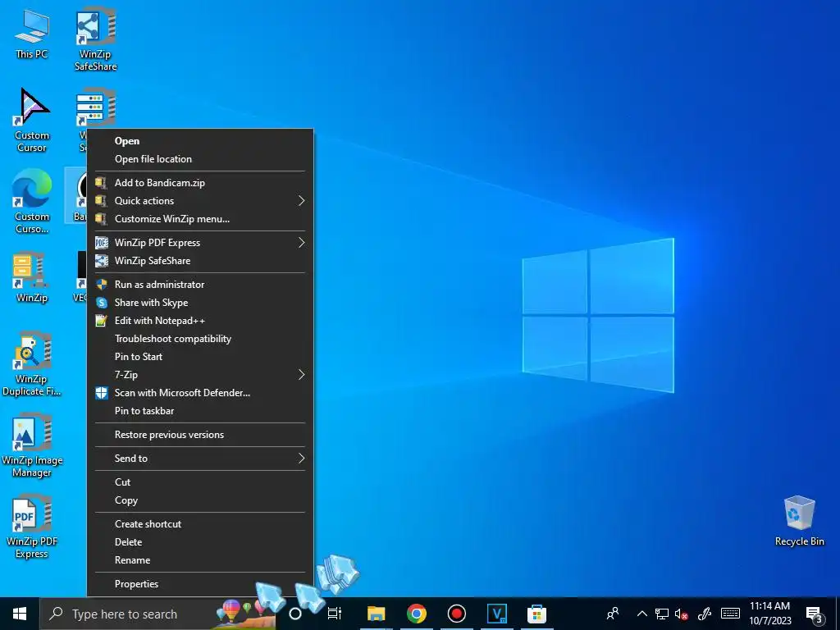Choose Rename in the context menu
The image size is (840, 630).
click(x=200, y=560)
